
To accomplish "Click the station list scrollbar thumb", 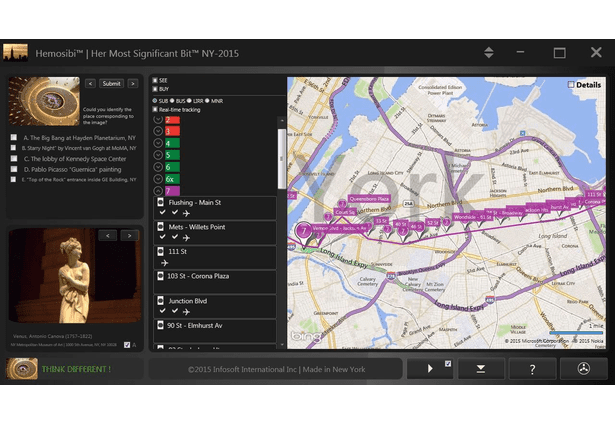I will click(281, 159).
